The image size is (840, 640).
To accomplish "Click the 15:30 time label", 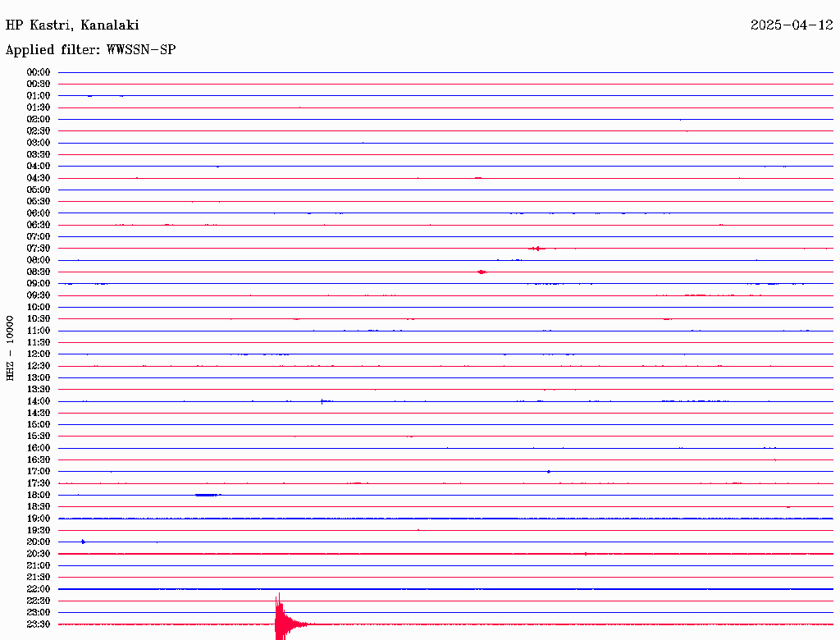I will (39, 437).
